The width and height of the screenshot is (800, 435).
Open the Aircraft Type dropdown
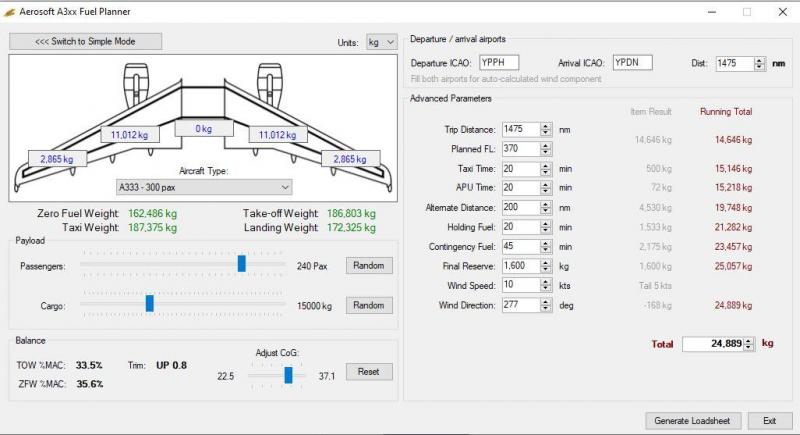click(204, 187)
